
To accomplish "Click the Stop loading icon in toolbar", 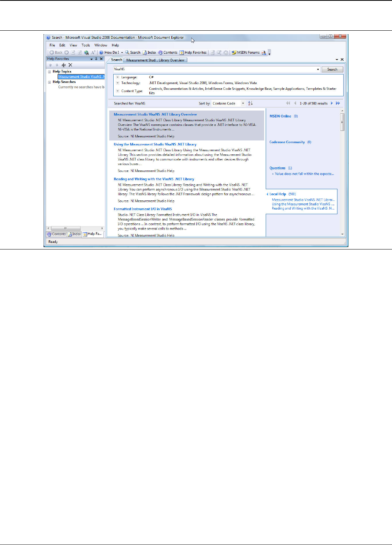I will (73, 53).
